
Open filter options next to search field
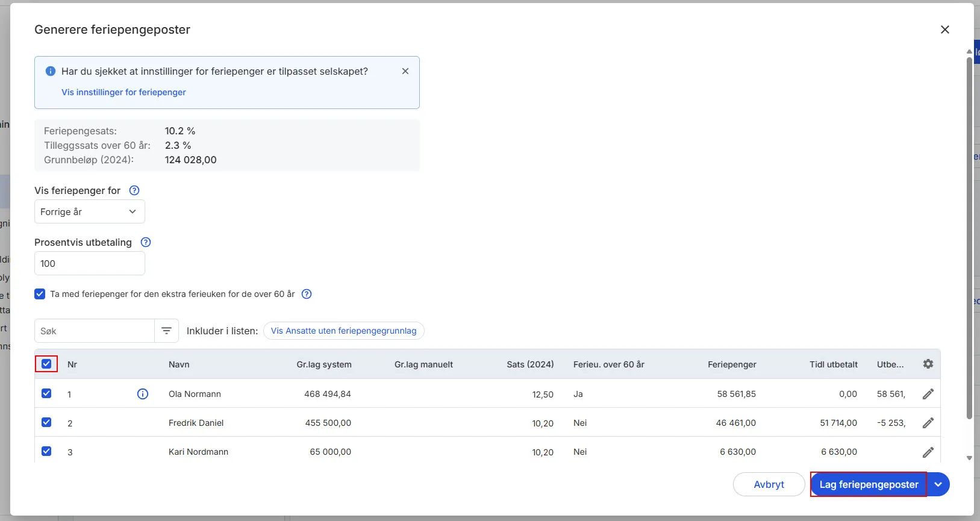coord(167,331)
